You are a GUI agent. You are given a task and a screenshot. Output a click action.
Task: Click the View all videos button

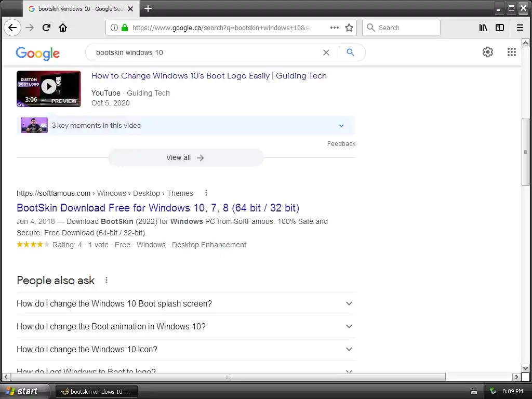186,158
